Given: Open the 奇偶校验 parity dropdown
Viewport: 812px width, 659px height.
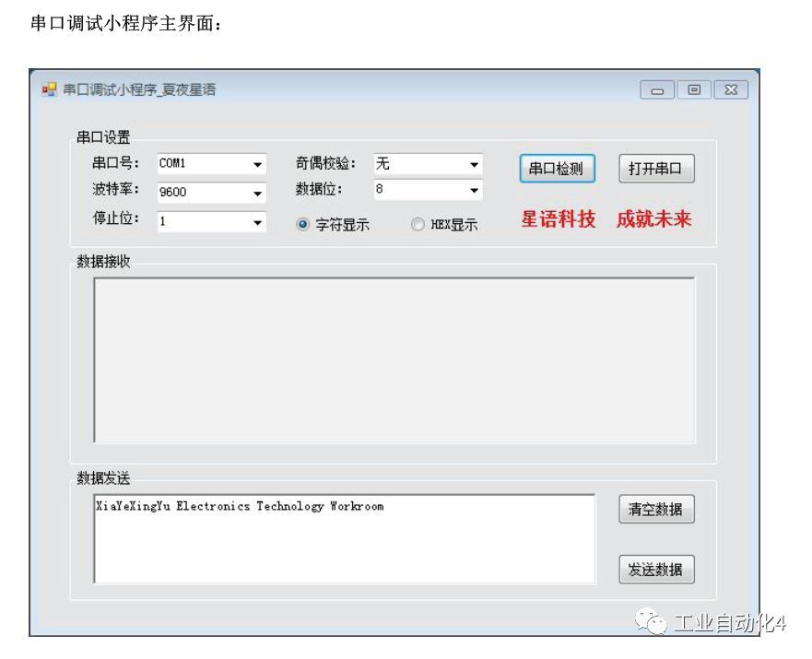Looking at the screenshot, I should coord(474,164).
